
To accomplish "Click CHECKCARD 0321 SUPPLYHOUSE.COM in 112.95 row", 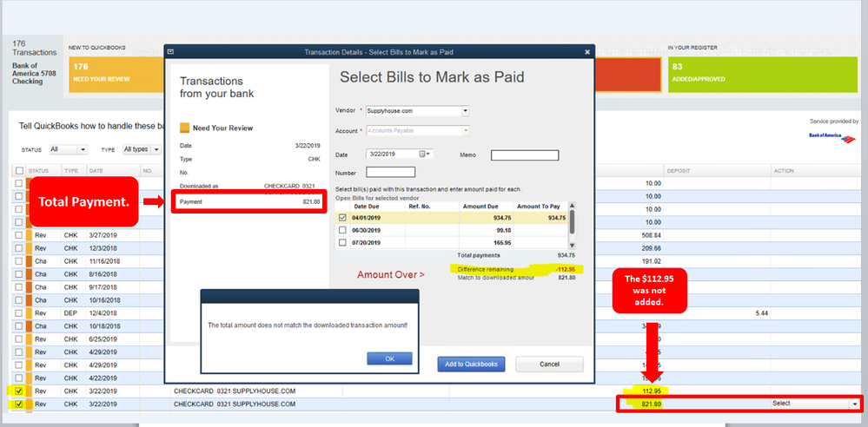I will tap(235, 391).
